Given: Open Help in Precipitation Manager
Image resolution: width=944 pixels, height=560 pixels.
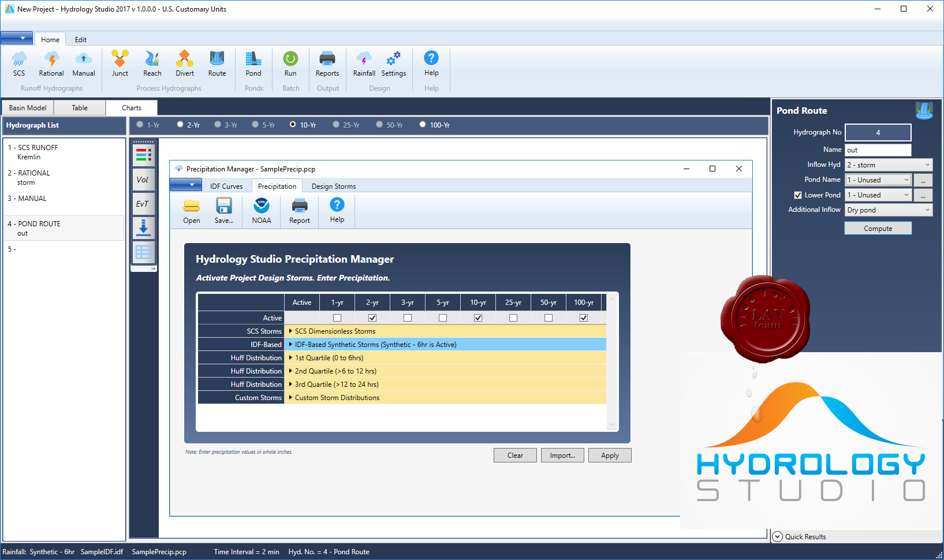Looking at the screenshot, I should (x=337, y=211).
